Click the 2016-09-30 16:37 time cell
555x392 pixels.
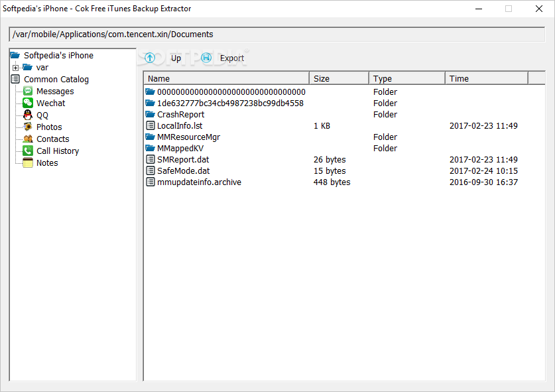pos(483,182)
